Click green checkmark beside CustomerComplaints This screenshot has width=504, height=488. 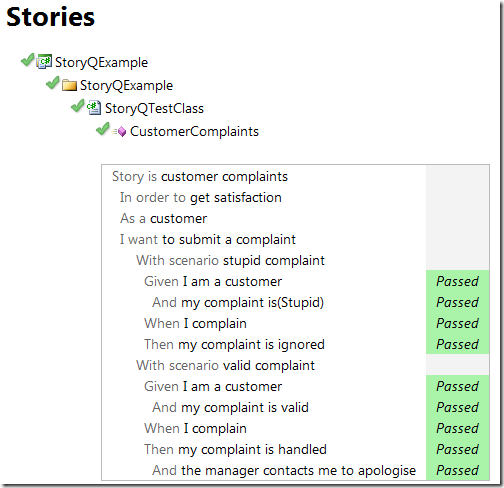pos(102,129)
